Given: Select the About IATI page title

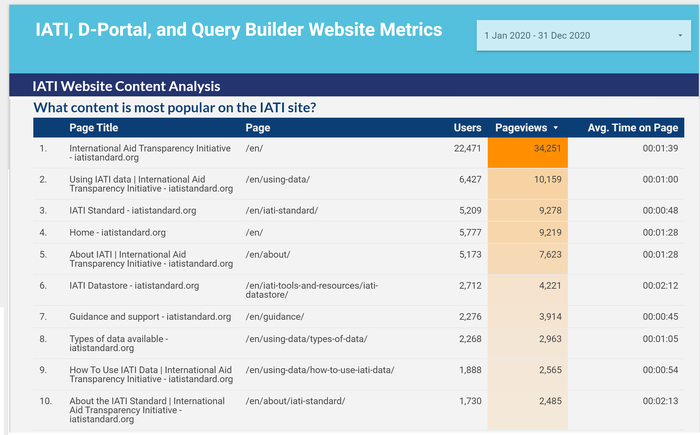Looking at the screenshot, I should point(151,259).
